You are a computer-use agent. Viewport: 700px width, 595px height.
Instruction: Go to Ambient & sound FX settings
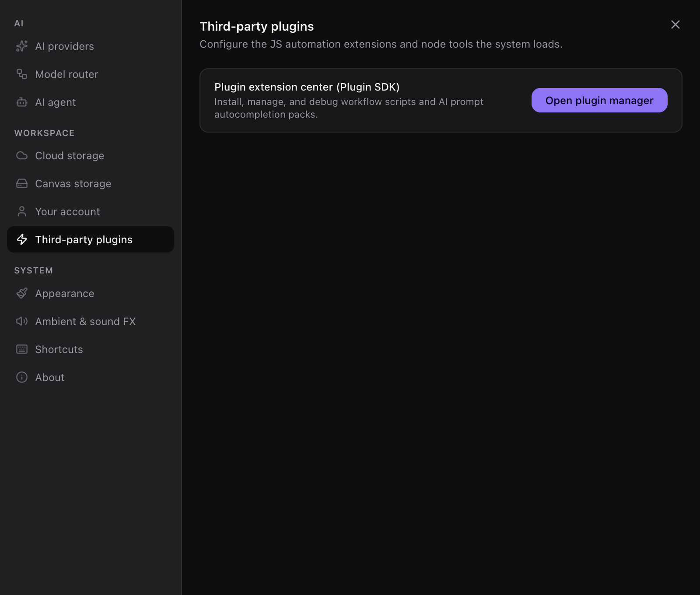[91, 321]
